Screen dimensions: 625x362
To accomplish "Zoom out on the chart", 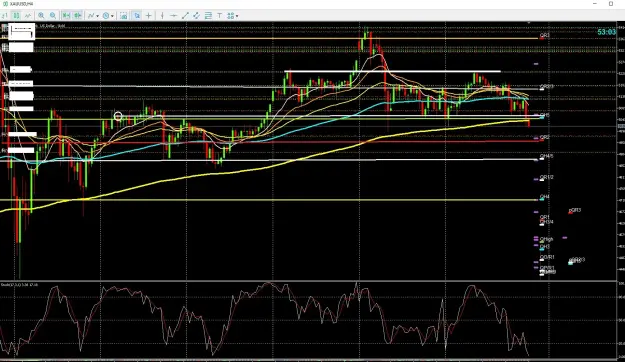I will [53, 16].
